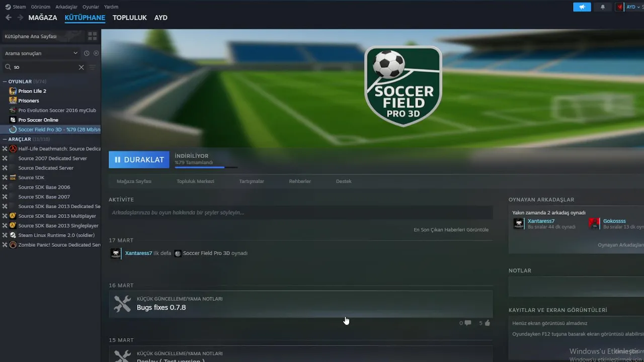Select Prisoners in the library
Screen dimensions: 644x362
coord(29,101)
